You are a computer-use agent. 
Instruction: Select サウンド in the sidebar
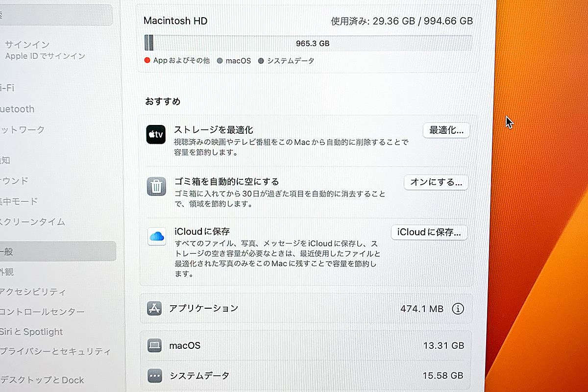[14, 181]
